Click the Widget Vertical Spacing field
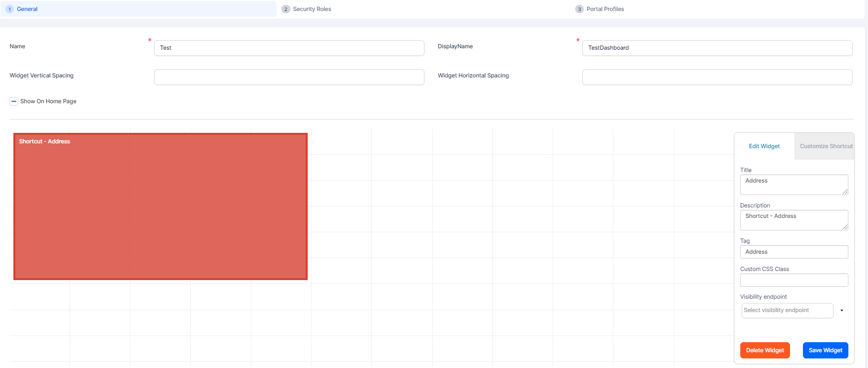This screenshot has height=368, width=868. click(x=289, y=77)
